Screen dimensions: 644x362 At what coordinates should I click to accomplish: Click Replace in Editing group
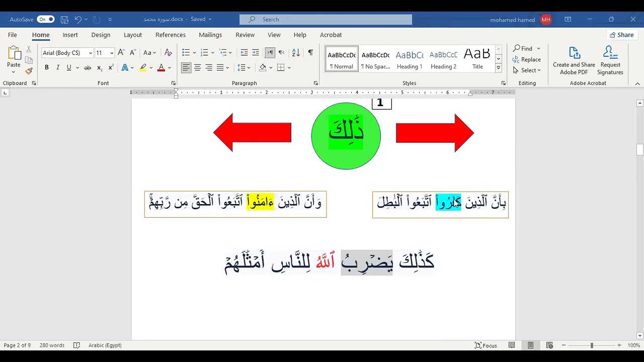pyautogui.click(x=527, y=59)
